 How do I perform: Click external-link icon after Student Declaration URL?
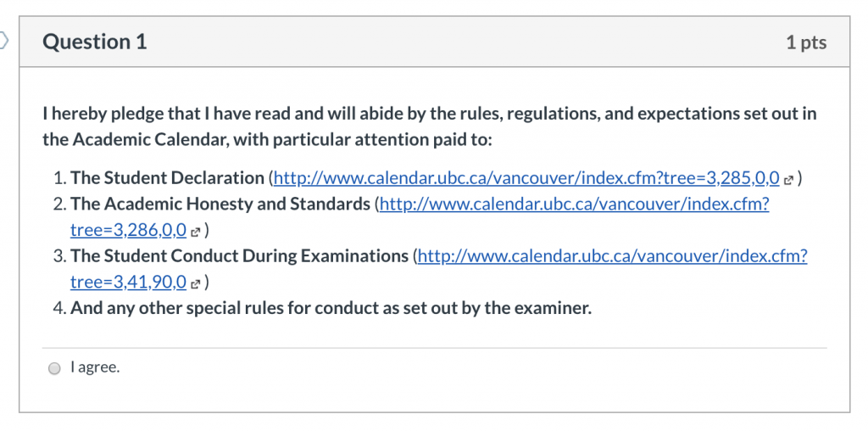tap(789, 180)
